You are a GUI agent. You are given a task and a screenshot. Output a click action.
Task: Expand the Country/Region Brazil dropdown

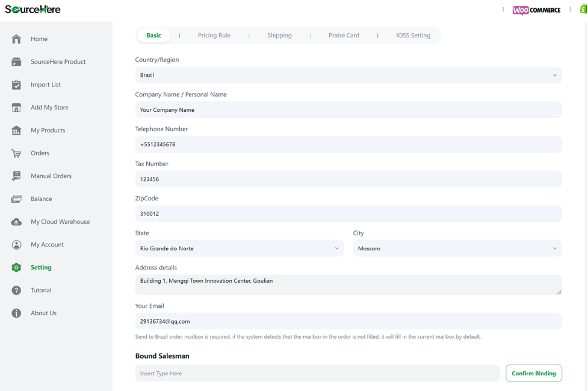click(x=348, y=75)
